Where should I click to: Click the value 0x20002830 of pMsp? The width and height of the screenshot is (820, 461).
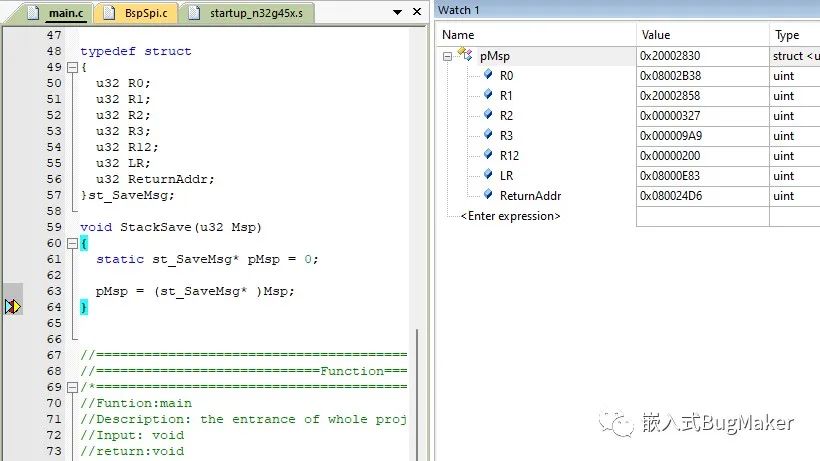(670, 56)
